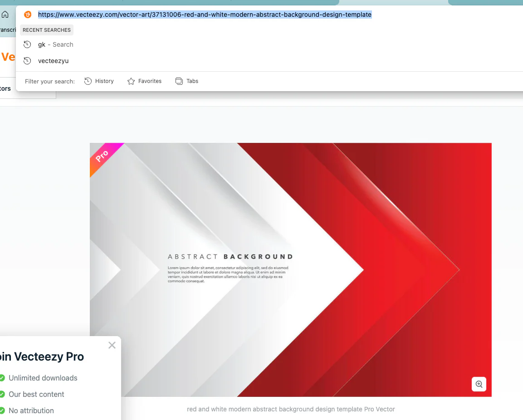Select the 'vecteezyu' recent search
The height and width of the screenshot is (420, 523).
[x=269, y=61]
